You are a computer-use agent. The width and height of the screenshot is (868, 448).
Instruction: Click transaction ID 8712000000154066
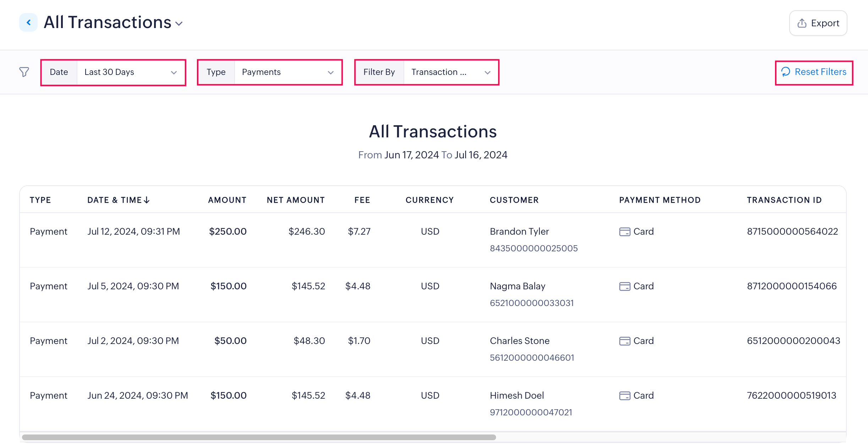tap(792, 286)
